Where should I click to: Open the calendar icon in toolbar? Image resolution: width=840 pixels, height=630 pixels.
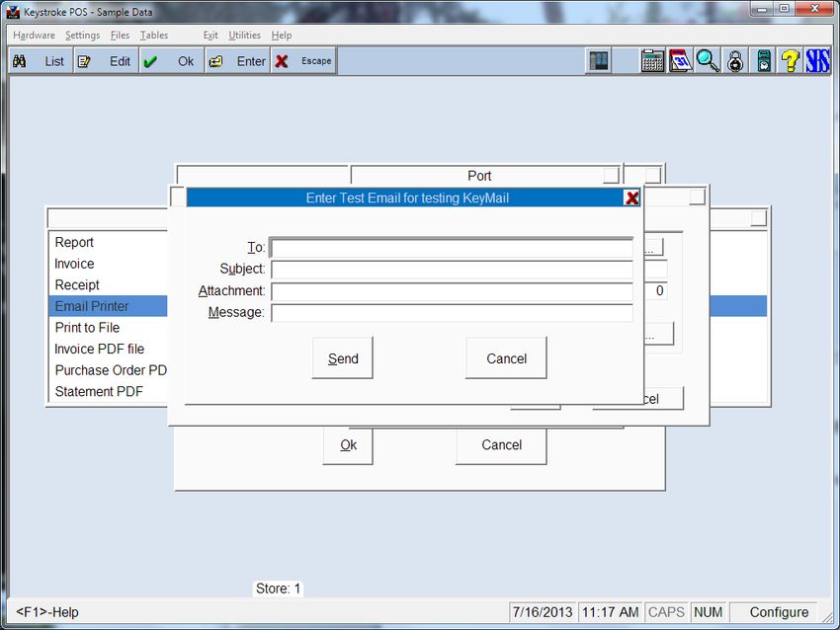click(x=680, y=60)
